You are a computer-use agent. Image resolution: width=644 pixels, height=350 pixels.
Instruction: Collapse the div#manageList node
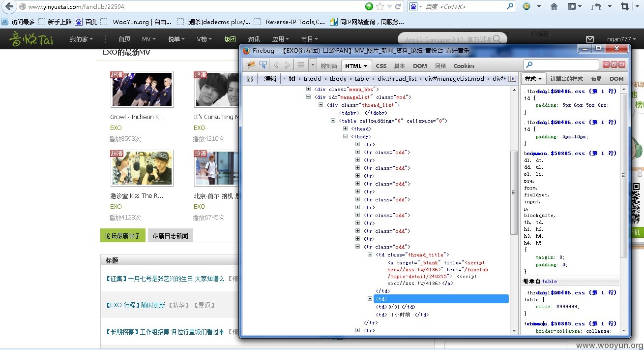click(x=309, y=97)
